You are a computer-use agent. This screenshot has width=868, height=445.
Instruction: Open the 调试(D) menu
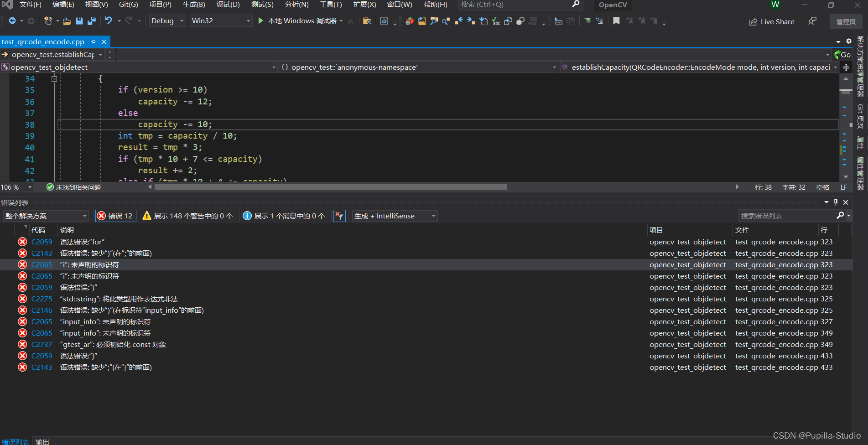point(228,5)
